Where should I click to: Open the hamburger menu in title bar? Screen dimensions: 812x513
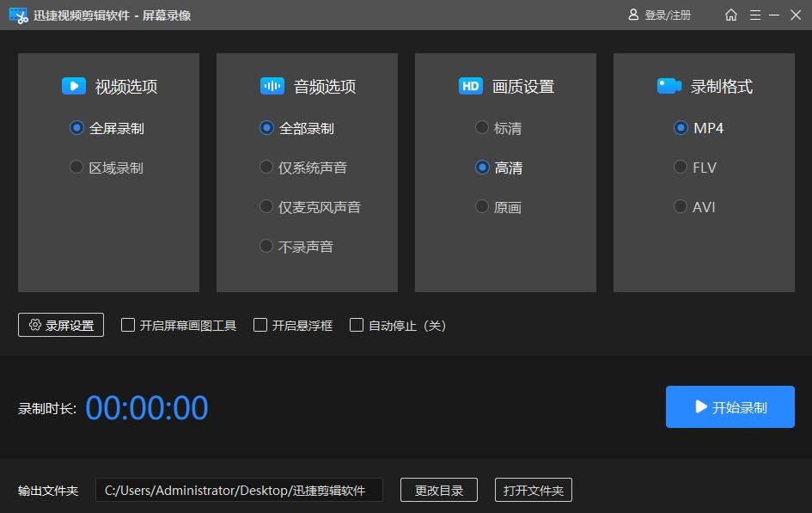[754, 15]
